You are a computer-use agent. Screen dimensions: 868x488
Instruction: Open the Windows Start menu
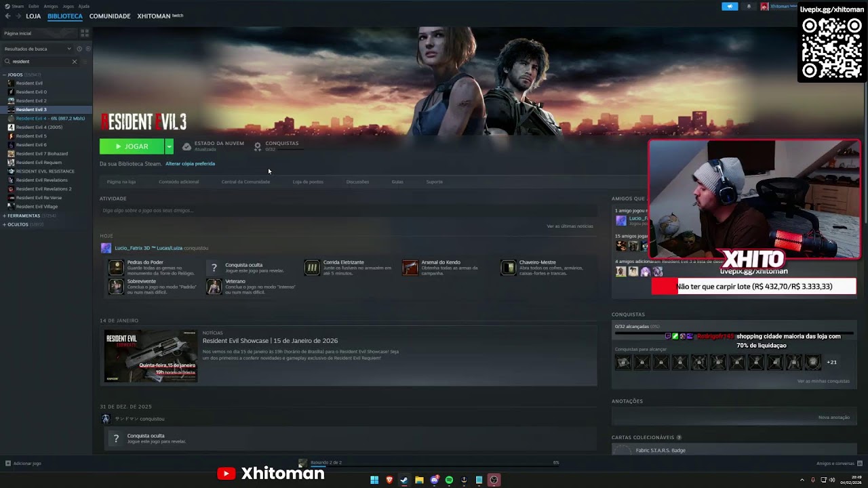click(374, 480)
